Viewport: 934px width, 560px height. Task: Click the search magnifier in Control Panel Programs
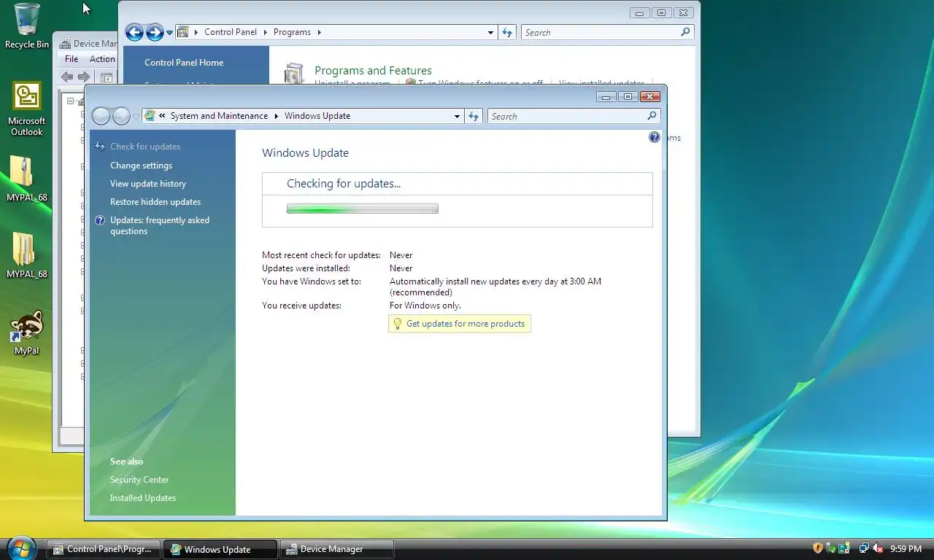point(685,32)
